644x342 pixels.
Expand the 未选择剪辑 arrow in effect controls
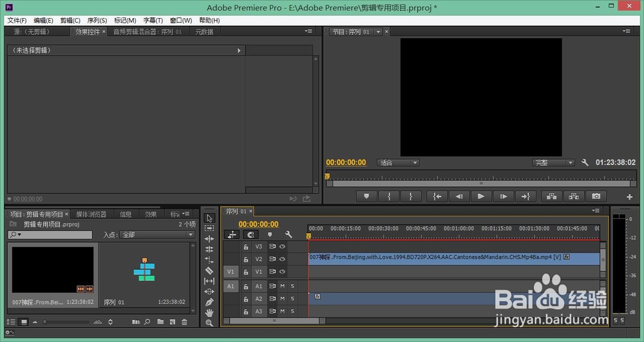pyautogui.click(x=239, y=50)
